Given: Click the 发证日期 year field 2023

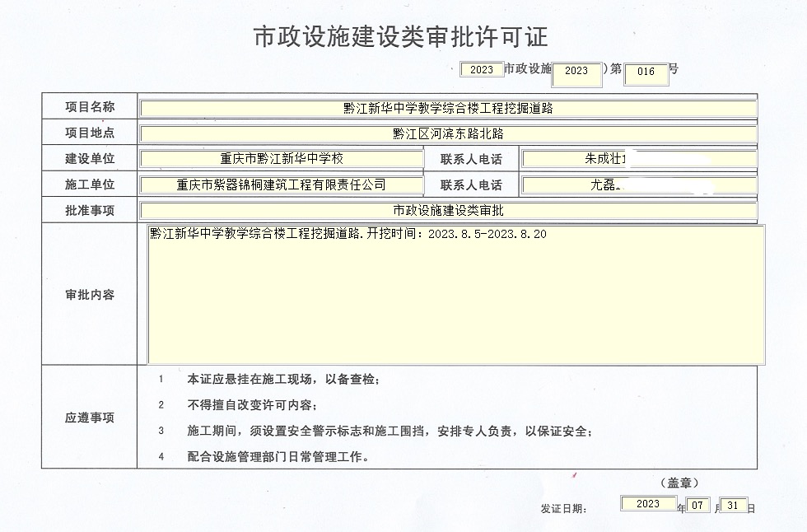Looking at the screenshot, I should [648, 504].
